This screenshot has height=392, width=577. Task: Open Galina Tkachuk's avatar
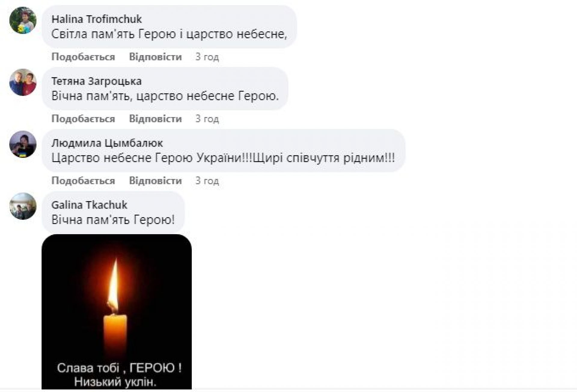click(23, 206)
